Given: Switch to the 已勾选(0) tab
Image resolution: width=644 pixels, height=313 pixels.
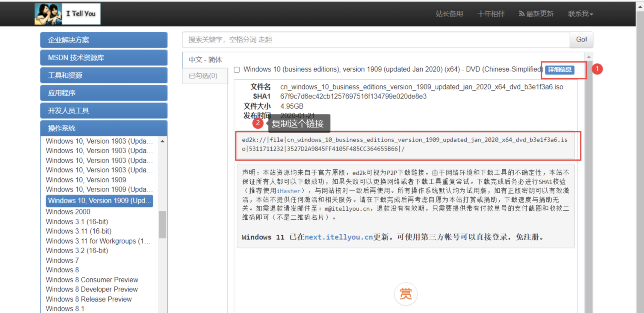Looking at the screenshot, I should (x=205, y=76).
